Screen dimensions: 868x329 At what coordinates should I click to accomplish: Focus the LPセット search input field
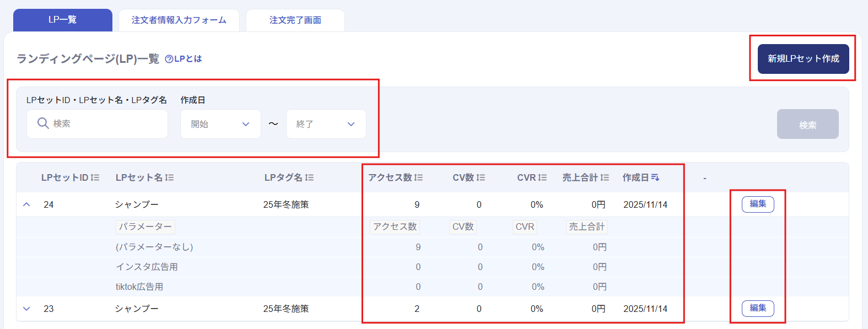[105, 123]
